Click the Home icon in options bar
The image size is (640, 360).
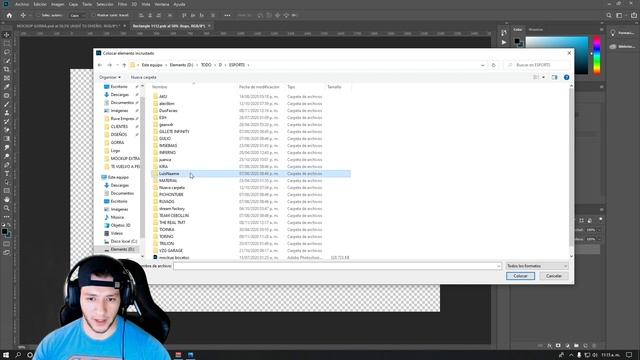point(9,15)
